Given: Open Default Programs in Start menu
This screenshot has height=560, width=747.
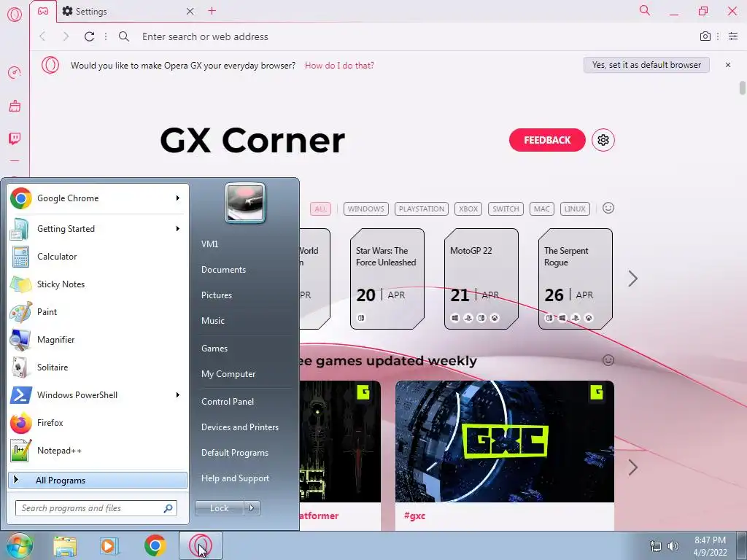Looking at the screenshot, I should point(234,453).
